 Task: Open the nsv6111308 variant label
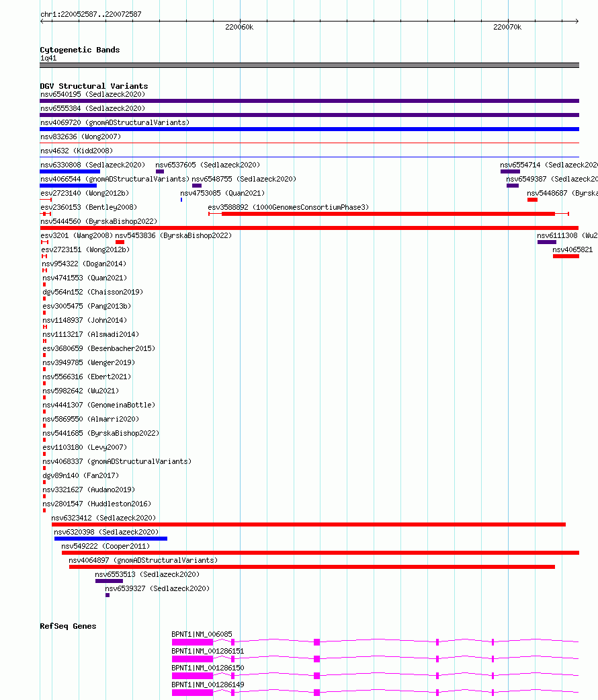567,236
